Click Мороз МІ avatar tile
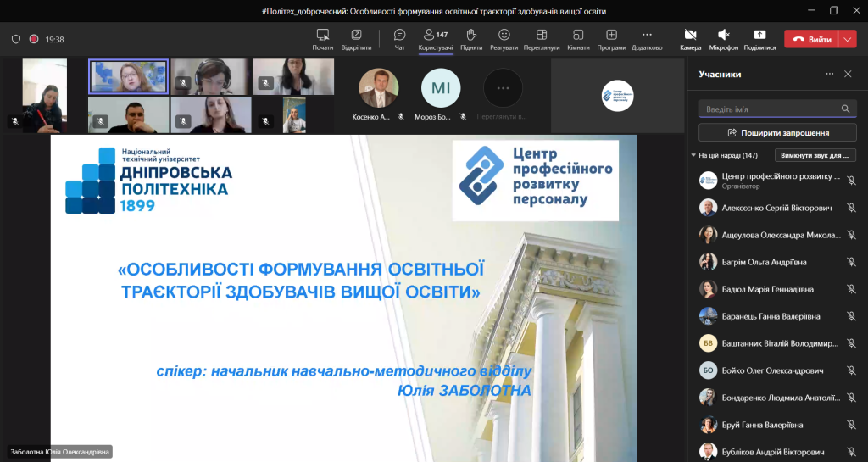The width and height of the screenshot is (868, 462). coord(441,87)
